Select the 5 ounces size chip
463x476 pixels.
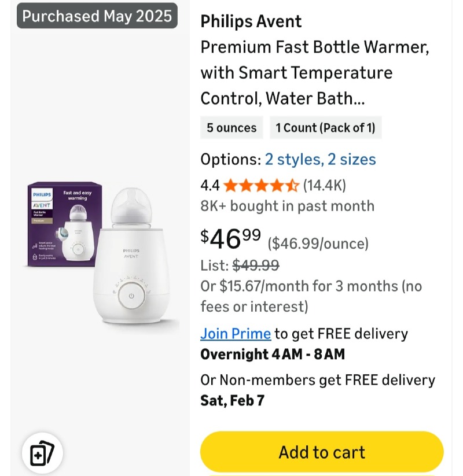click(231, 128)
